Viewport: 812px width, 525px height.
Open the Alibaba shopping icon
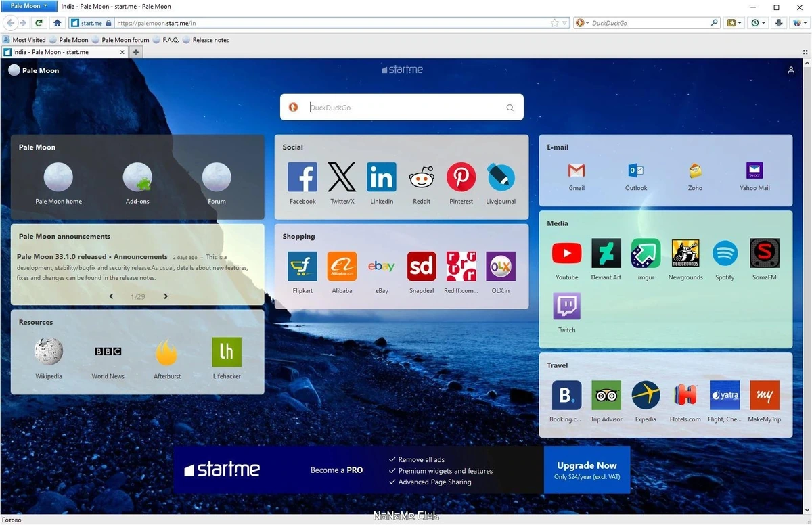point(342,267)
